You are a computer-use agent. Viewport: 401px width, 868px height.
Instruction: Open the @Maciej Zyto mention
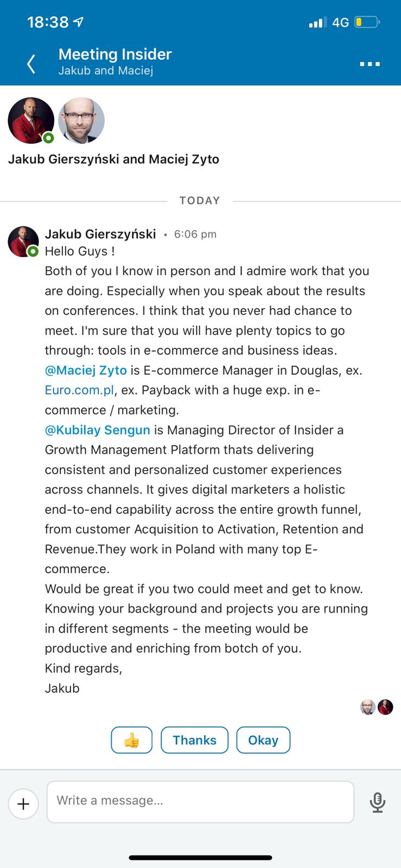pyautogui.click(x=86, y=371)
